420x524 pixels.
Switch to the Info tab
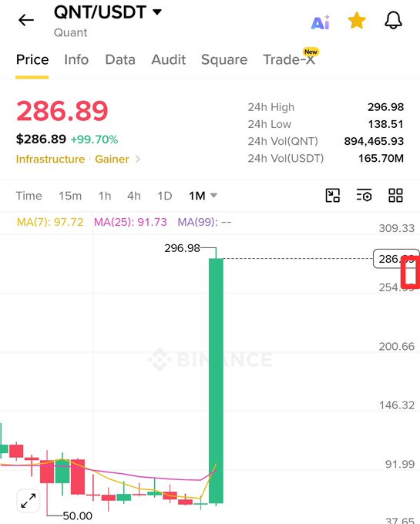click(76, 60)
